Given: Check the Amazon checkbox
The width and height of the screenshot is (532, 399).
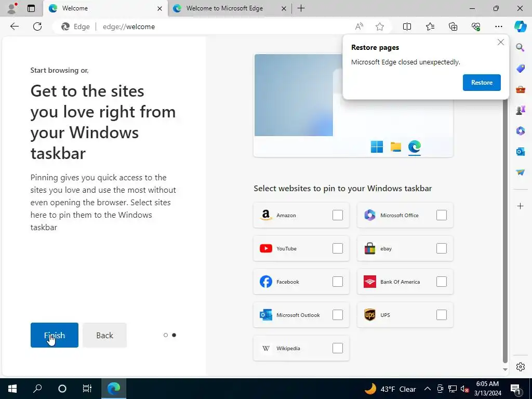Looking at the screenshot, I should [x=338, y=215].
